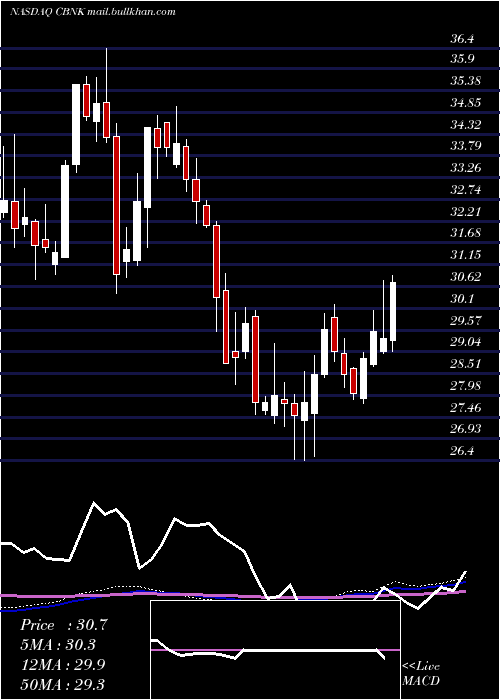Click the 5MA : 30.3 readout

pos(58,645)
